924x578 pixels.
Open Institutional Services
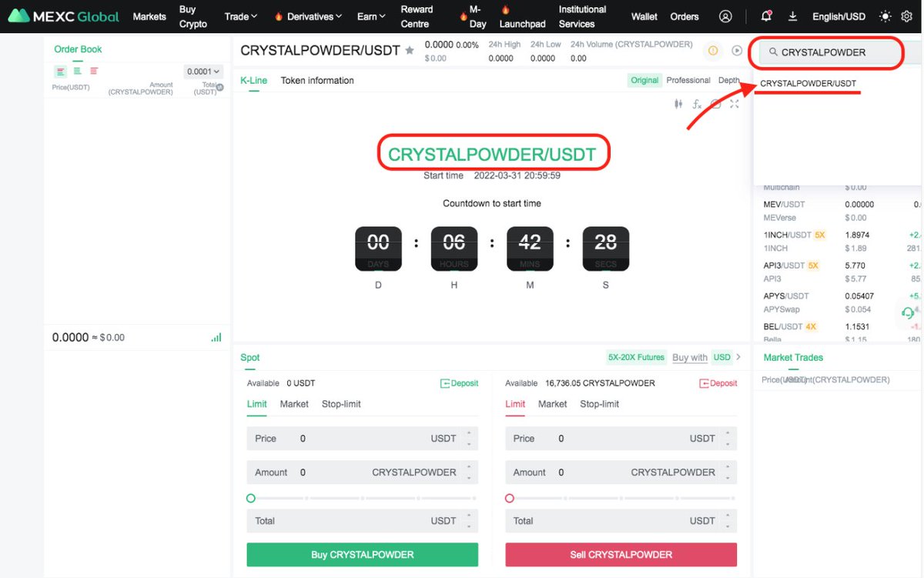click(x=583, y=16)
